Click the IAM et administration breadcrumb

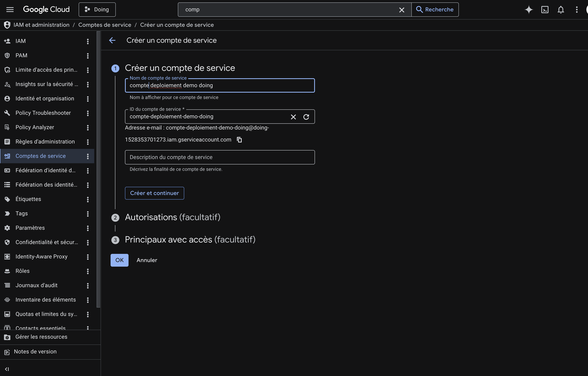(41, 25)
